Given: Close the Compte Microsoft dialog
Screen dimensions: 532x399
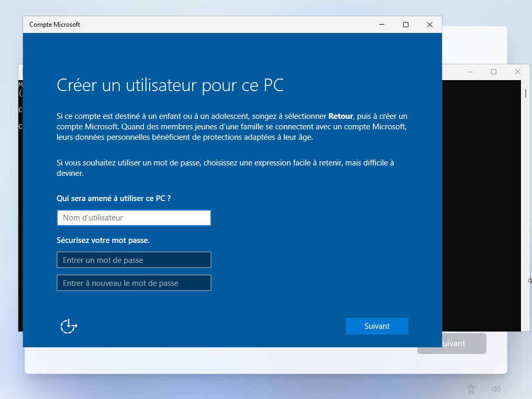Looking at the screenshot, I should pos(429,25).
